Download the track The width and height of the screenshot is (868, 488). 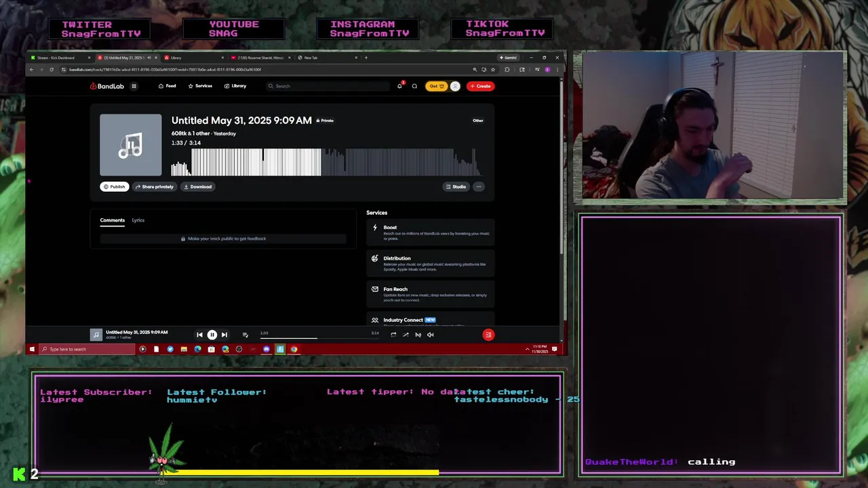click(198, 186)
